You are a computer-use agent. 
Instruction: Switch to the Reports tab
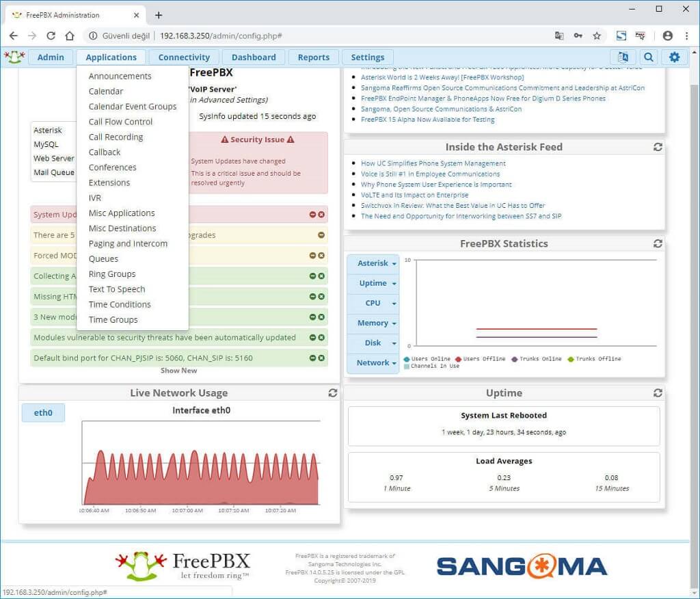click(x=313, y=57)
